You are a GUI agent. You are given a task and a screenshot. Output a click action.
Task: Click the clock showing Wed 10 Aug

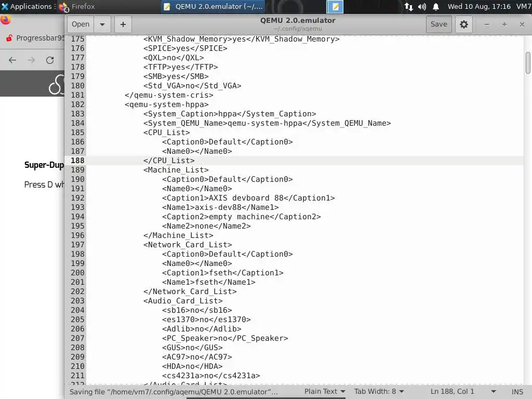[x=478, y=6]
